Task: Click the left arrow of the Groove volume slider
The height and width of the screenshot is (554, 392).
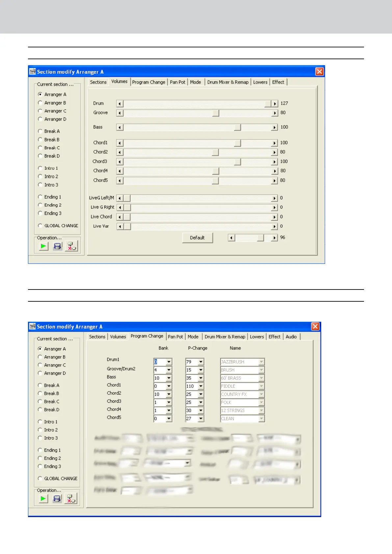Action: (120, 113)
